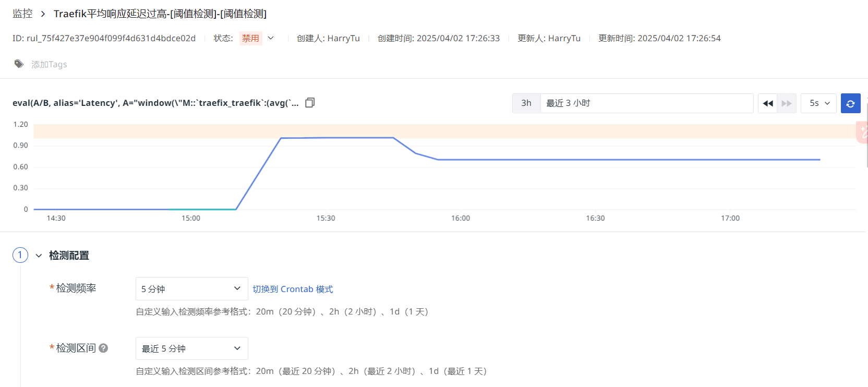Click the tag icon beside 添加Tags
Screen dimensions: 868x387
pyautogui.click(x=19, y=64)
